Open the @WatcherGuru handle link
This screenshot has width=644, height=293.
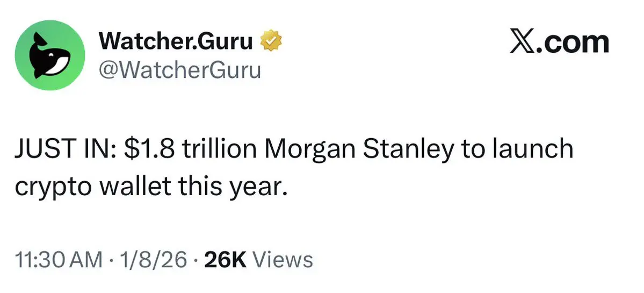click(179, 69)
